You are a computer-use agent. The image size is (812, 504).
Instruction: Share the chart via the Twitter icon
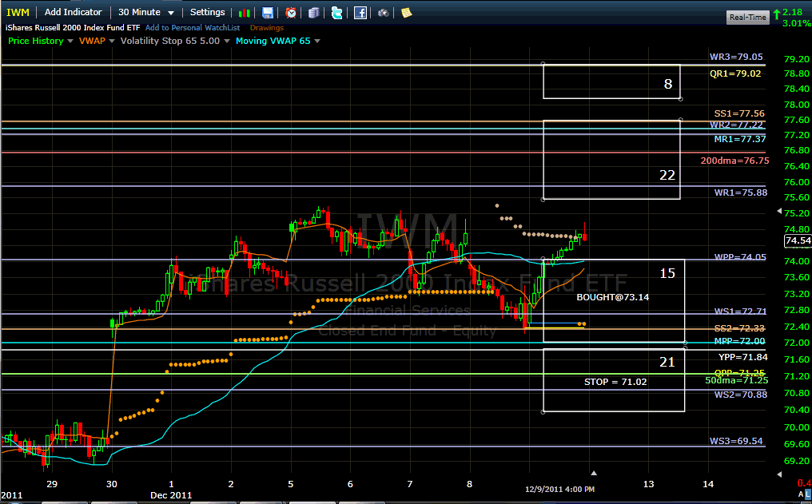(337, 13)
